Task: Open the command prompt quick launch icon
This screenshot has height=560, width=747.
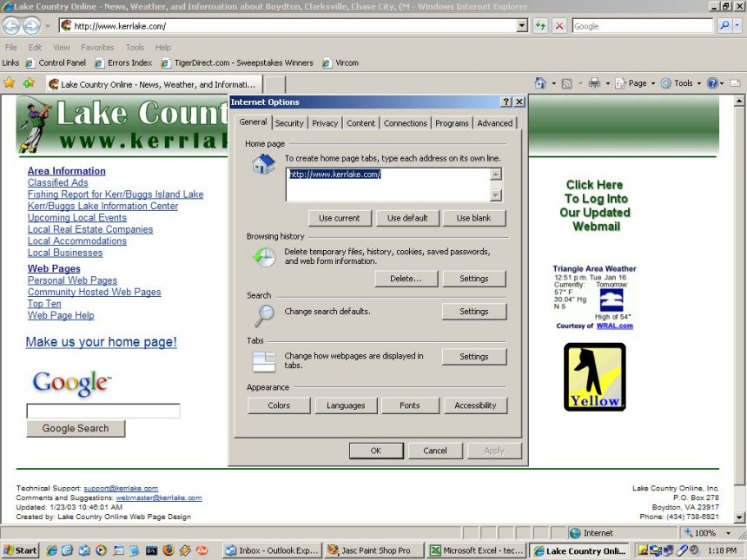Action: click(x=151, y=550)
